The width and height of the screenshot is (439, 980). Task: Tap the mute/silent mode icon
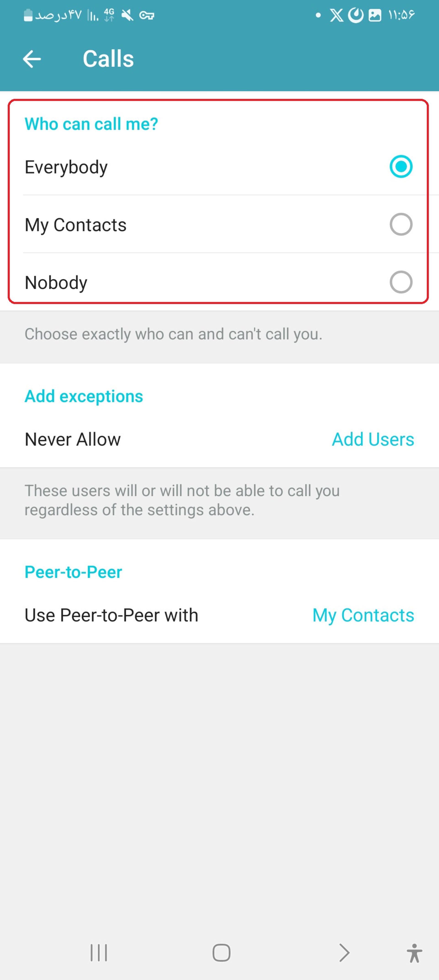(125, 15)
